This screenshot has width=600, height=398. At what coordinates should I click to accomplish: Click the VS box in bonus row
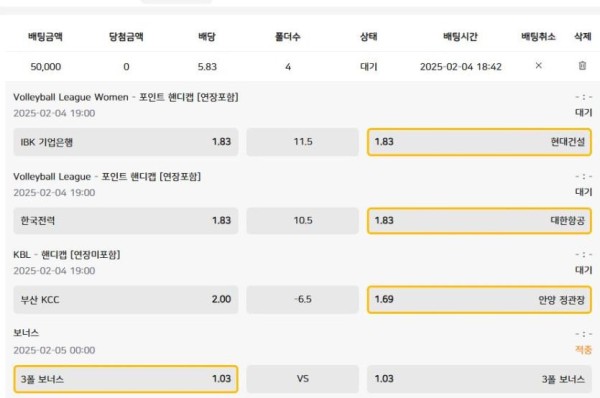pos(303,379)
